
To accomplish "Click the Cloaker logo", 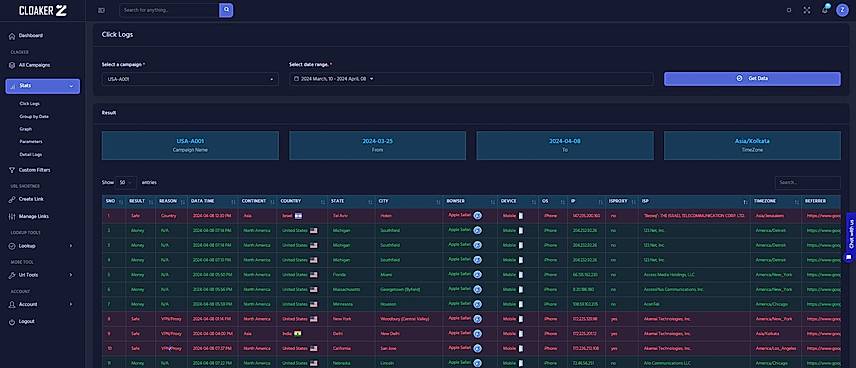I will tap(43, 10).
